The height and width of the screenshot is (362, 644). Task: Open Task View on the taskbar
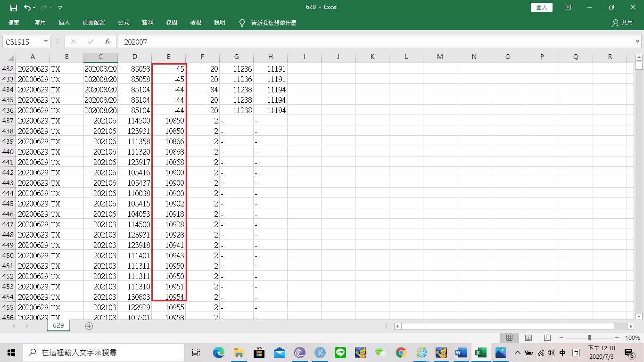pyautogui.click(x=196, y=353)
